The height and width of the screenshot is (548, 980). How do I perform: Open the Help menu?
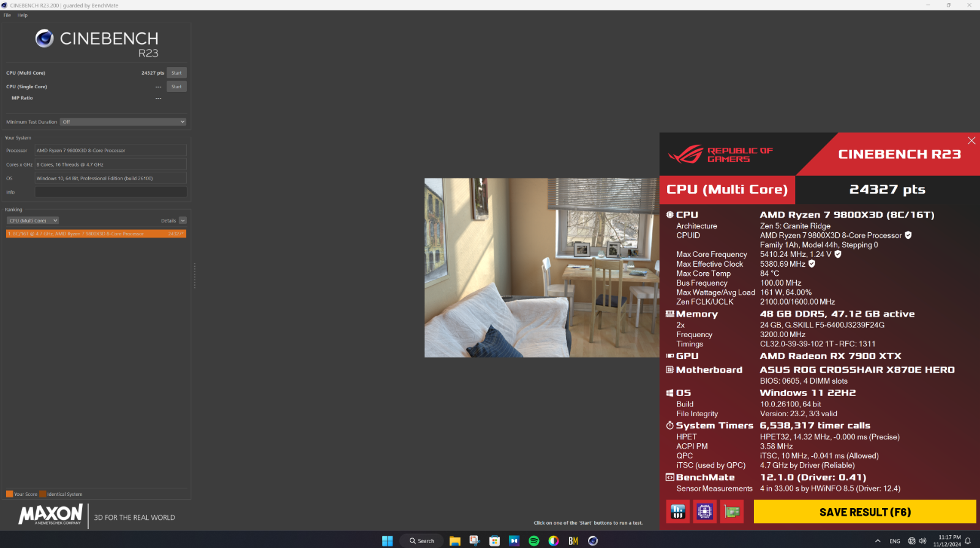[23, 15]
